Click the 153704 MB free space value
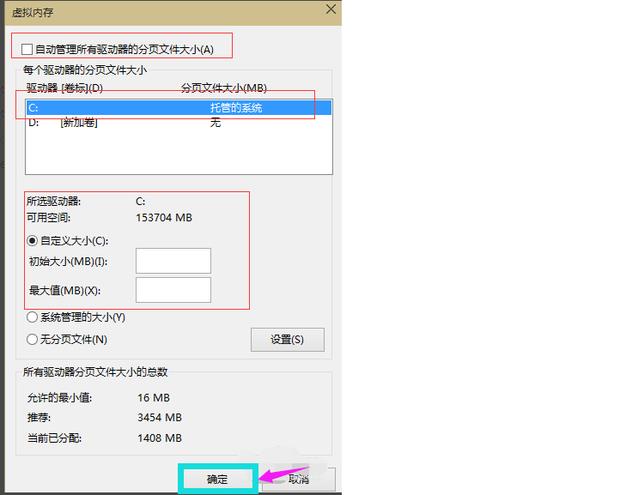This screenshot has width=620, height=495. (x=164, y=217)
